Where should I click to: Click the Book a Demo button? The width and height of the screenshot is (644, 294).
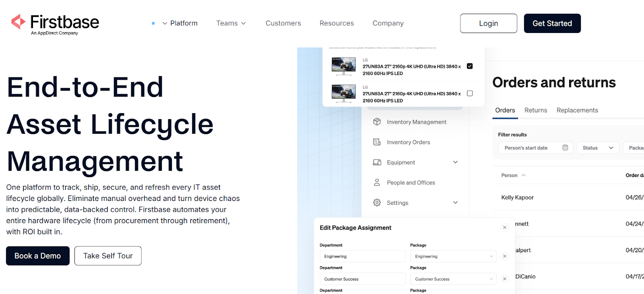(38, 256)
